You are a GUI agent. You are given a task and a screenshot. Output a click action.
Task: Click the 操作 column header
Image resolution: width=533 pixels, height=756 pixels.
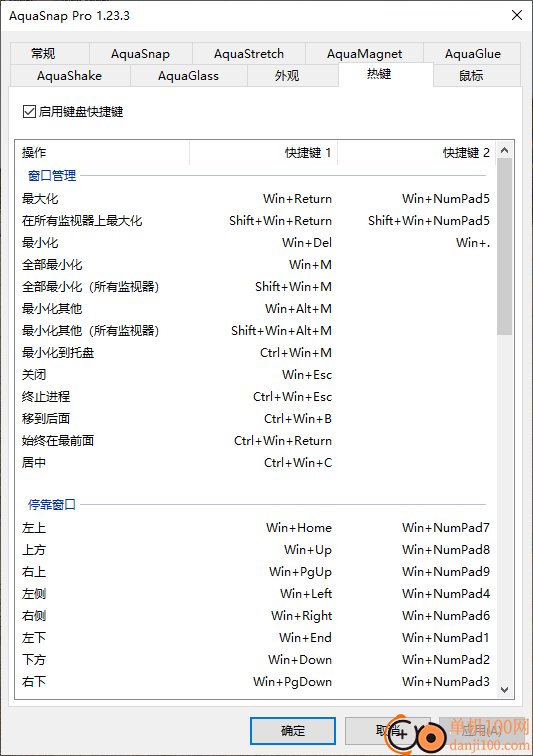click(x=102, y=153)
